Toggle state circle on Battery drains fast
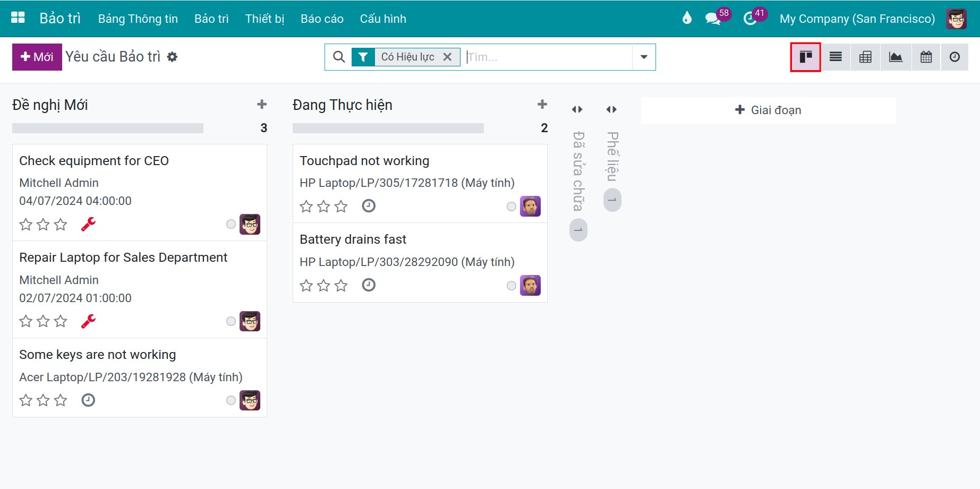Image resolution: width=980 pixels, height=489 pixels. tap(512, 286)
